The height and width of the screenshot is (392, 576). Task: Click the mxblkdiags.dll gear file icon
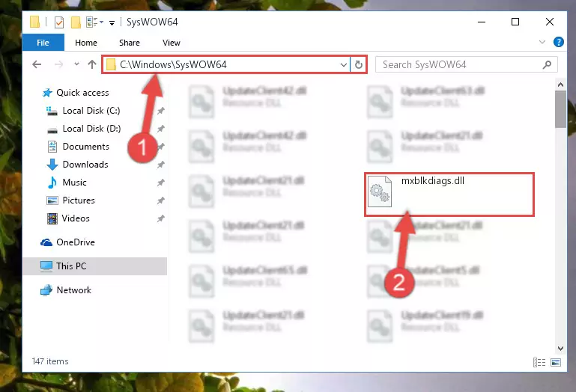pyautogui.click(x=380, y=192)
